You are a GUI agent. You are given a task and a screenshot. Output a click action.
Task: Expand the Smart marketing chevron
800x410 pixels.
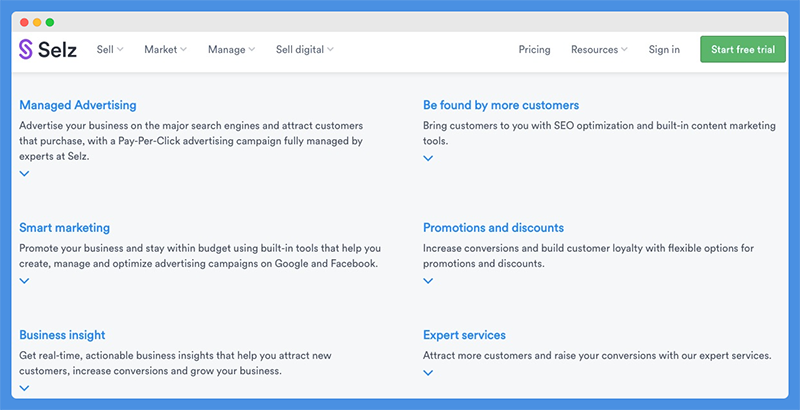click(x=24, y=281)
